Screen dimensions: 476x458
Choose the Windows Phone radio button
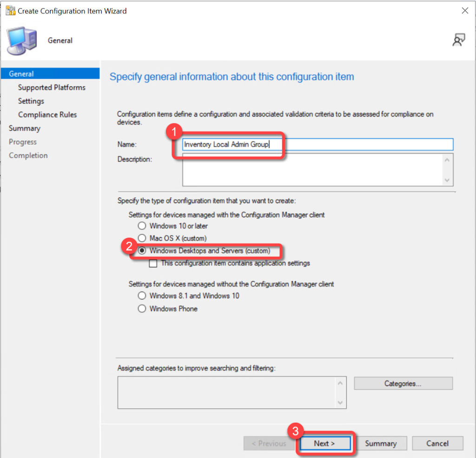(142, 309)
